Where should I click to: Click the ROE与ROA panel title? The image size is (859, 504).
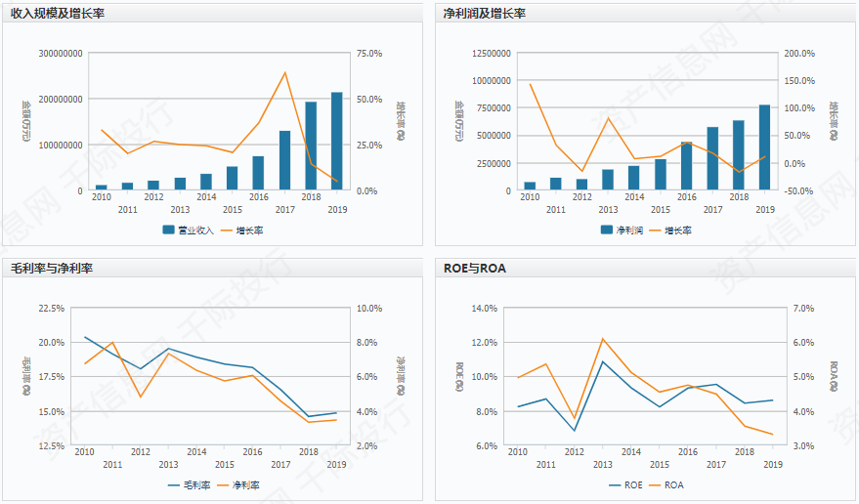coord(474,268)
